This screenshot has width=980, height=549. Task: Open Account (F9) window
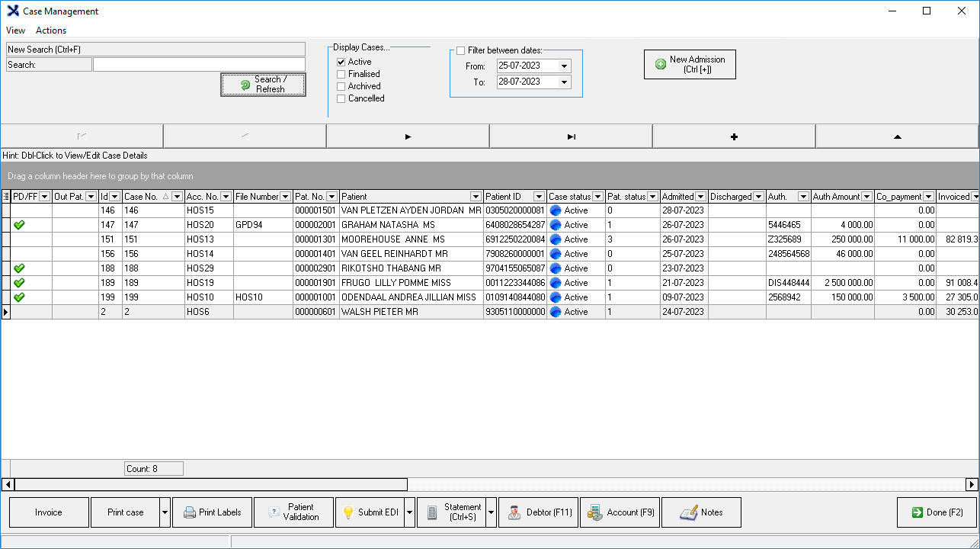(x=620, y=512)
